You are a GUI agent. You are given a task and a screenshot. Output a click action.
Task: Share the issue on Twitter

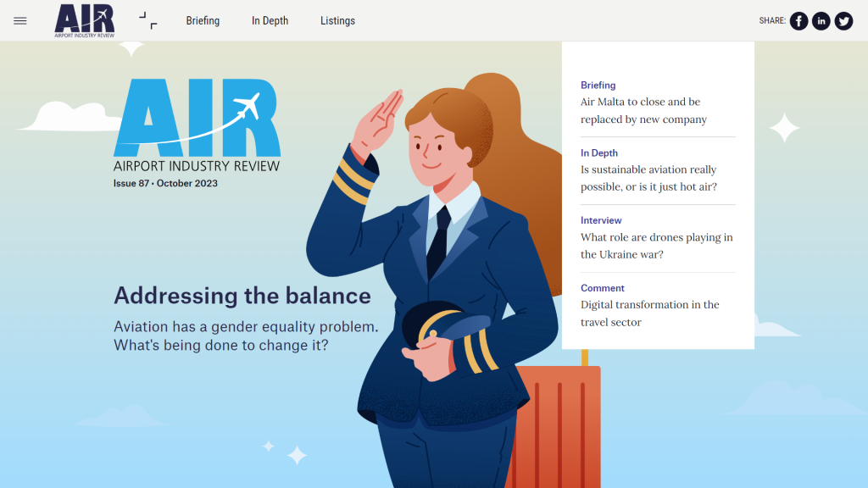click(x=843, y=21)
